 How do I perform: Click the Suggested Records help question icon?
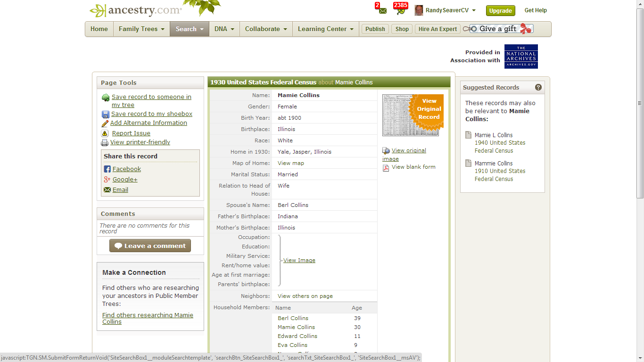pyautogui.click(x=538, y=87)
